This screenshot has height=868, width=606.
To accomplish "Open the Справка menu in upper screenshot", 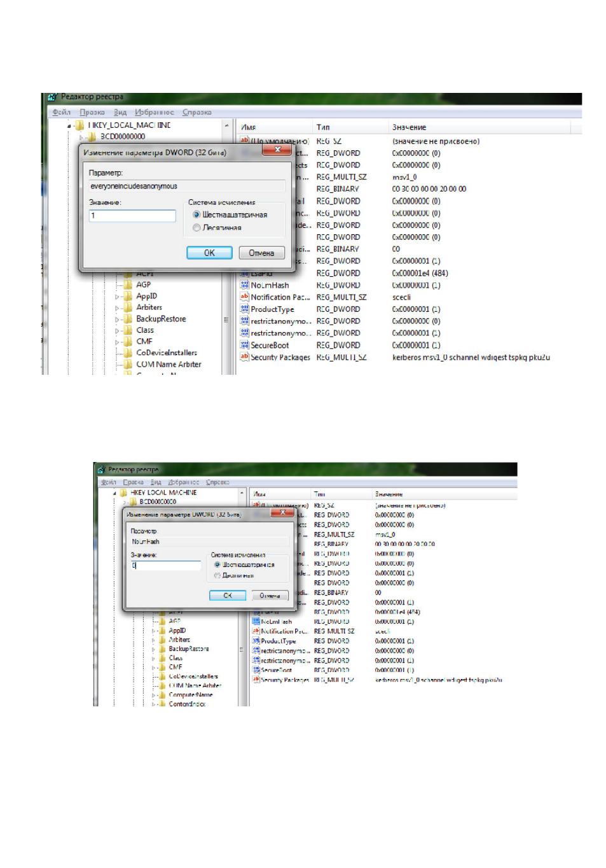I will pyautogui.click(x=197, y=112).
